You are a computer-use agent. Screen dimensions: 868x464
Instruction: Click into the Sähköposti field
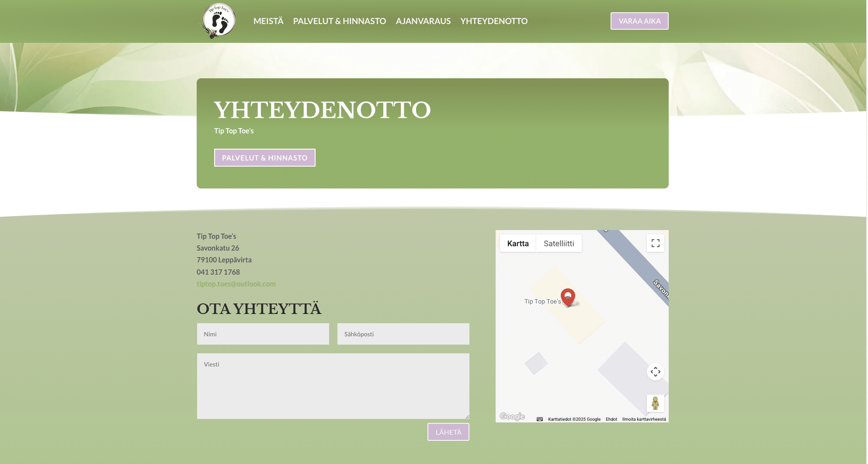tap(403, 334)
